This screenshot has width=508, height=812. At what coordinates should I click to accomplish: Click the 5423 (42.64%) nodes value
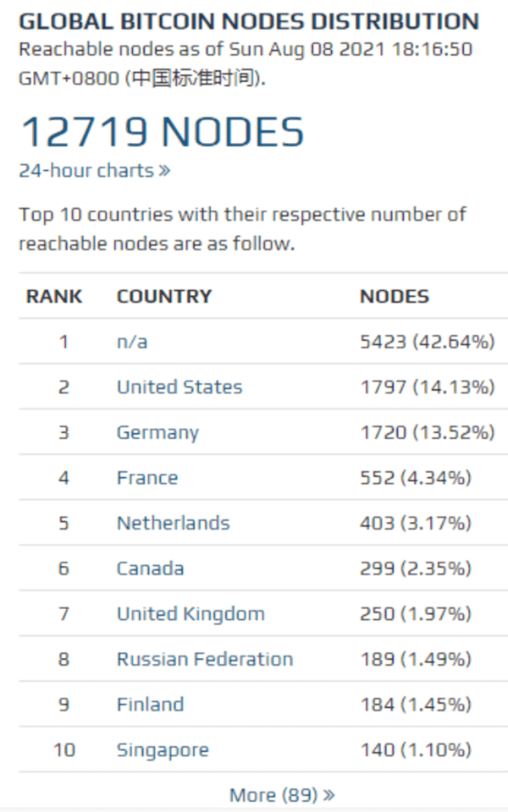coord(427,342)
